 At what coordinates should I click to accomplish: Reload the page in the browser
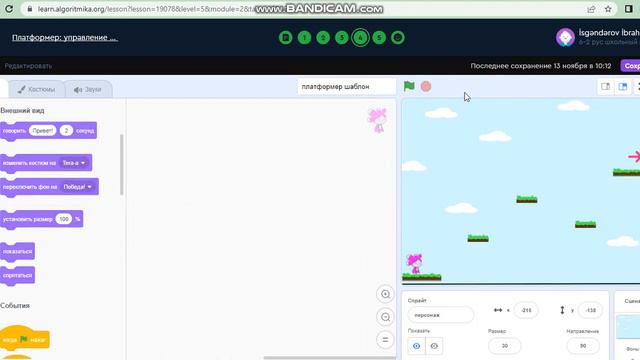9,9
